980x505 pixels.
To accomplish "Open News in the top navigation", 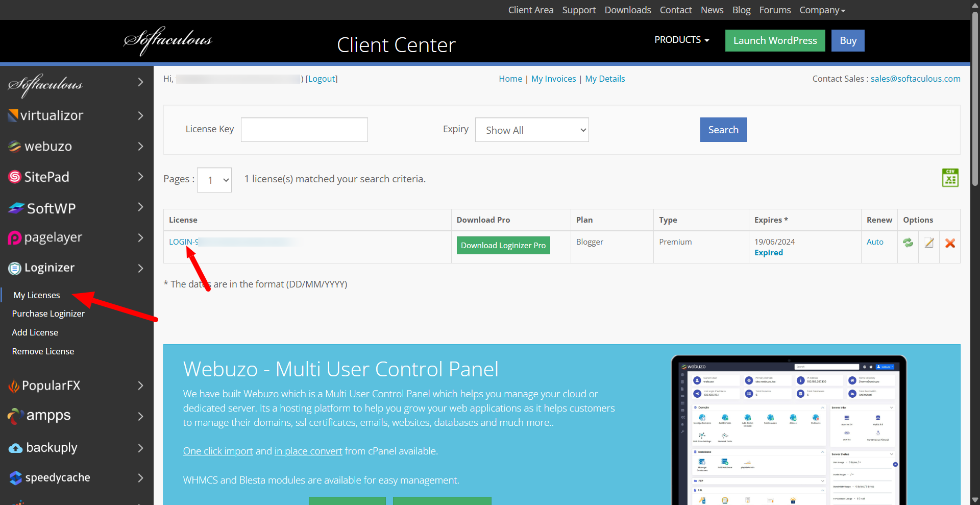I will pos(712,10).
